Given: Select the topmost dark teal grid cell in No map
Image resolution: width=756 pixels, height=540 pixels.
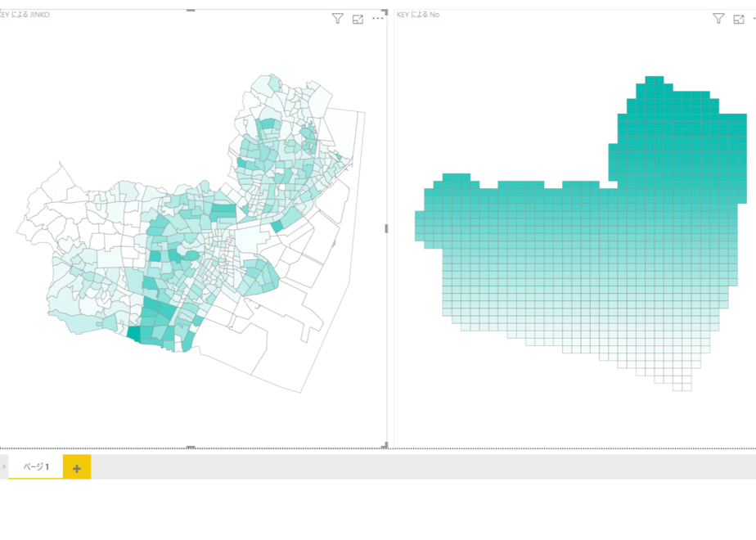Looking at the screenshot, I should point(655,80).
